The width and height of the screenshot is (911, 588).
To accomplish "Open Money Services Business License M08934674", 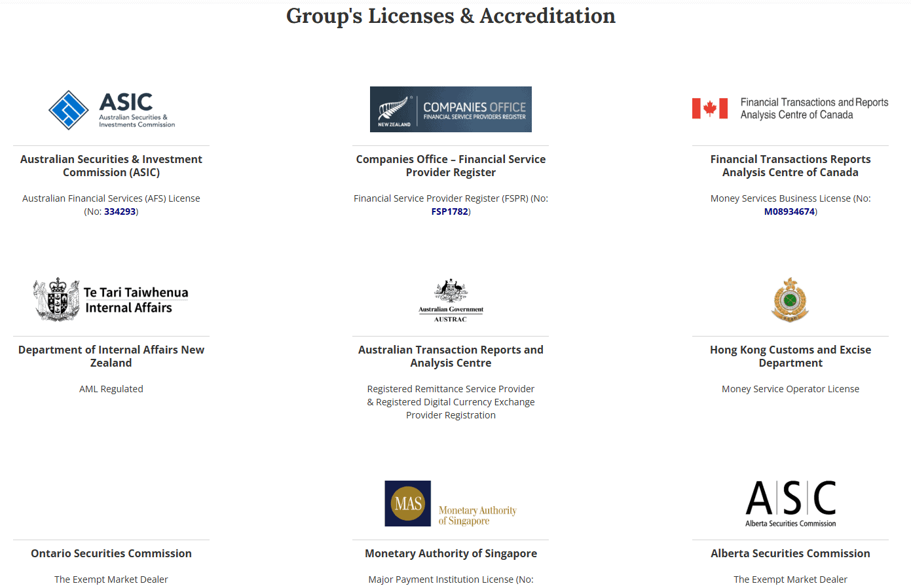I will 789,211.
